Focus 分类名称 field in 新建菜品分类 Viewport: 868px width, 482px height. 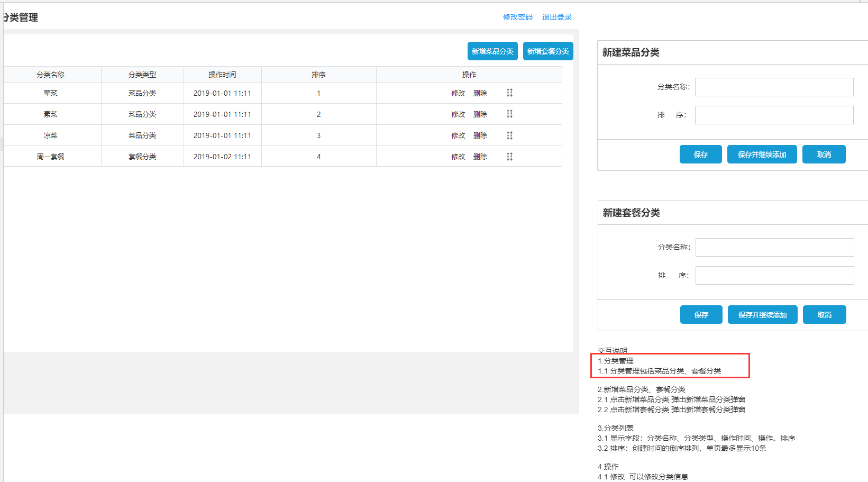pos(774,87)
